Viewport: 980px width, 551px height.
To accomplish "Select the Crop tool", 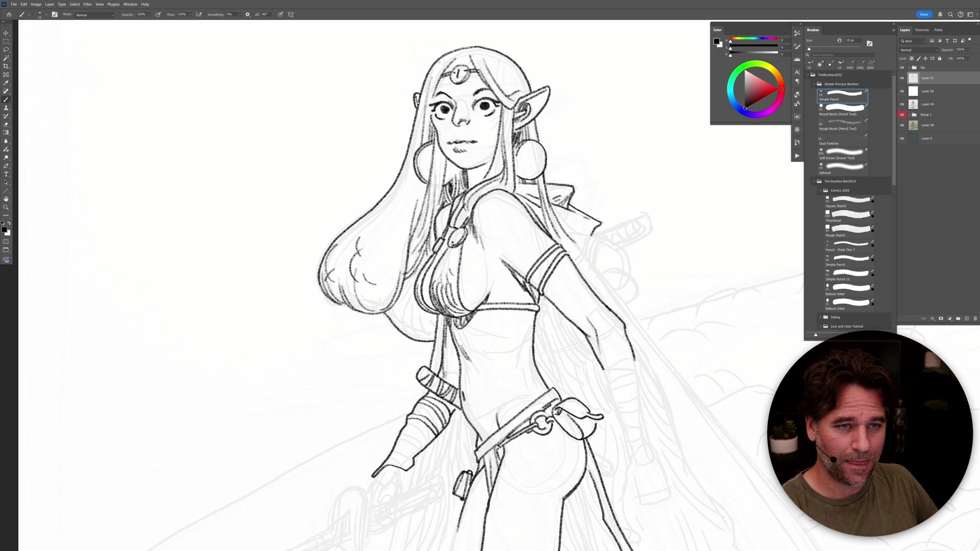I will 6,66.
